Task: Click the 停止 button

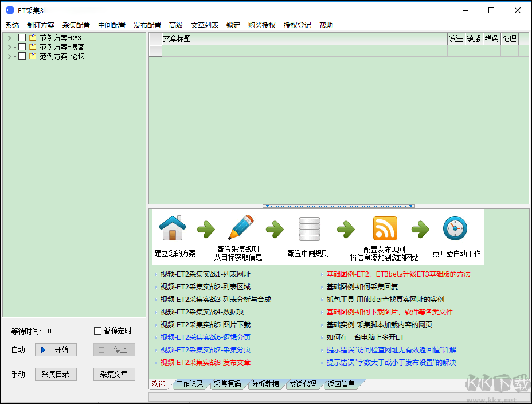Action: [x=114, y=349]
